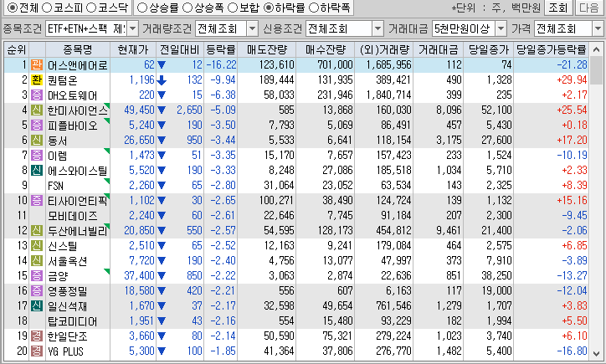Click the 경 badge next to 한일단조
The image size is (606, 364).
pyautogui.click(x=37, y=336)
